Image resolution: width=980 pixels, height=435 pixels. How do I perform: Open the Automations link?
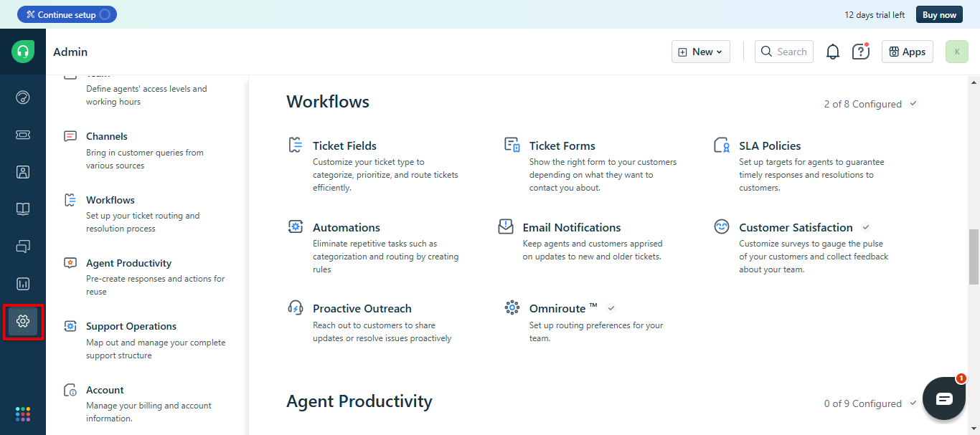pyautogui.click(x=347, y=227)
